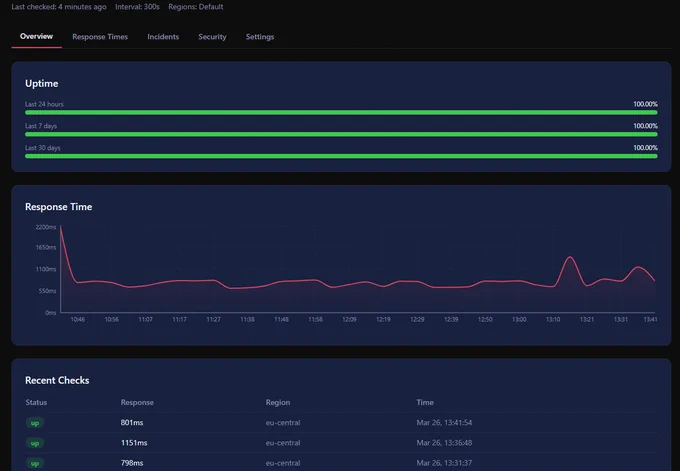Click the Last 30 days uptime bar
This screenshot has height=471, width=680.
point(341,156)
